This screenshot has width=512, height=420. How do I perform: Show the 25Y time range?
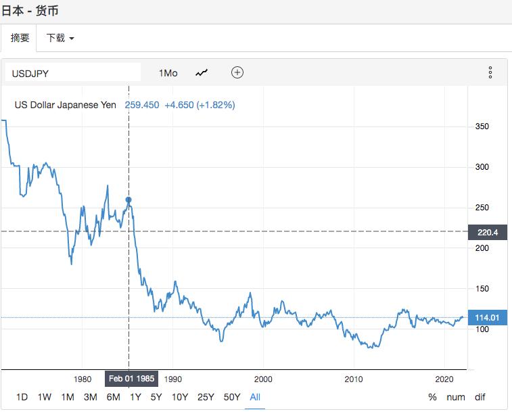click(206, 397)
